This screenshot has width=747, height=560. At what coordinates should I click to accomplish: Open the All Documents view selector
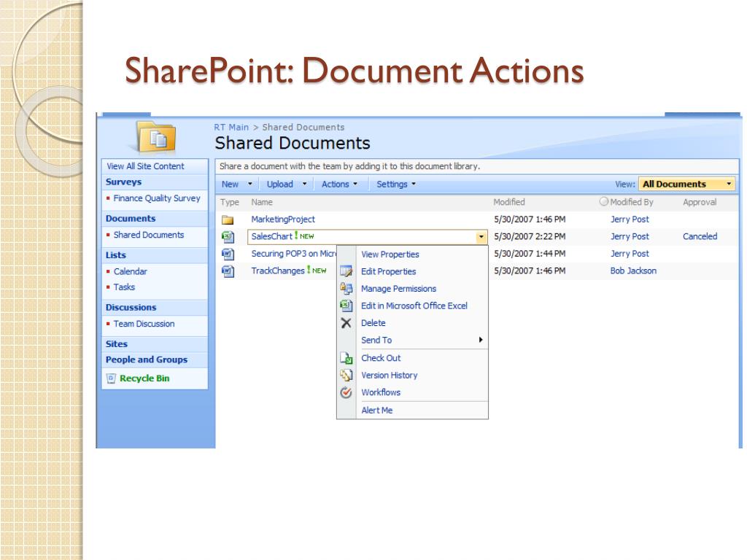click(686, 184)
